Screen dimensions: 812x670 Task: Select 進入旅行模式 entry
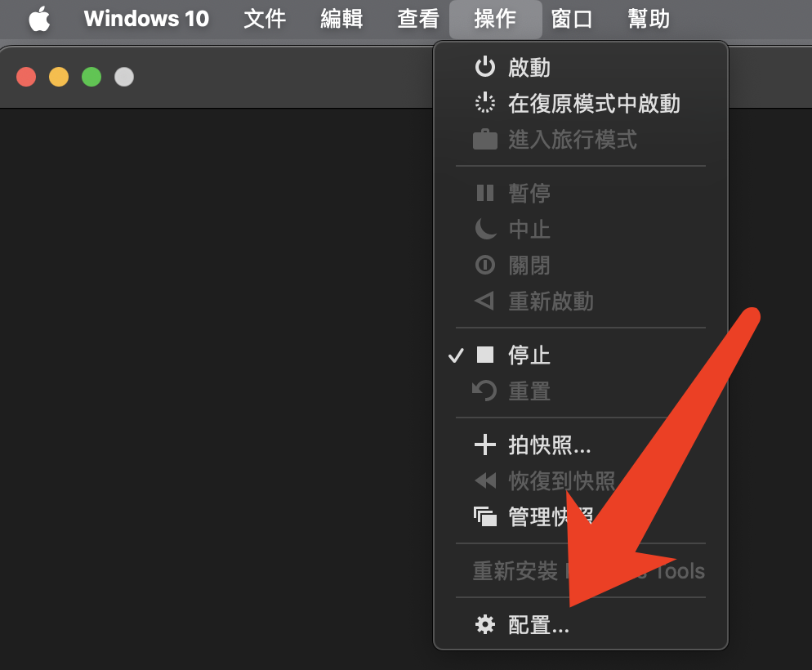click(x=581, y=140)
